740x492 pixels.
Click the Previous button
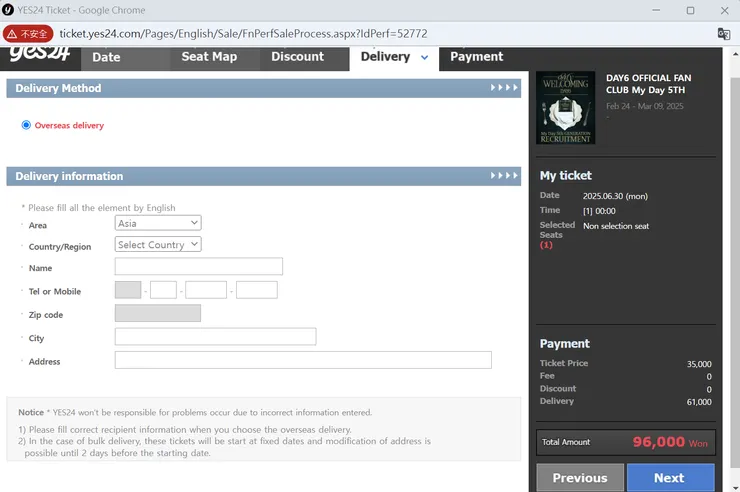click(580, 477)
